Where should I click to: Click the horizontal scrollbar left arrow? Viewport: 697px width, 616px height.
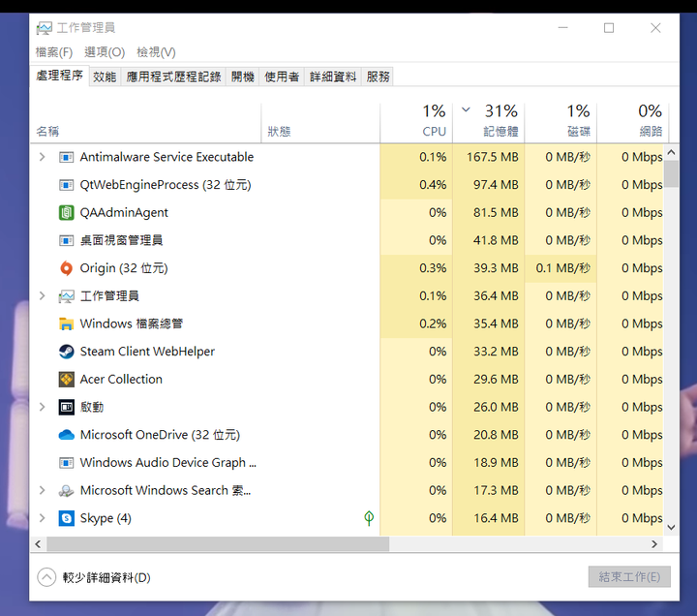[38, 544]
